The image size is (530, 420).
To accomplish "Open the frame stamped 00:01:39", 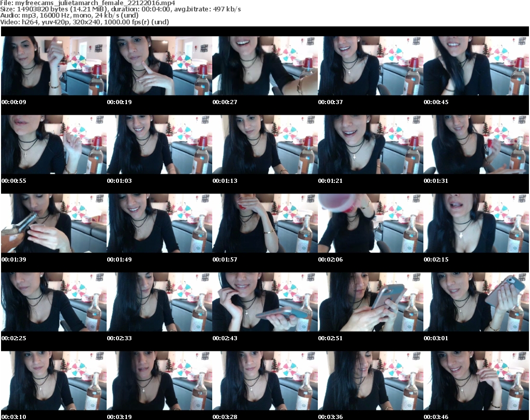I will pyautogui.click(x=54, y=223).
